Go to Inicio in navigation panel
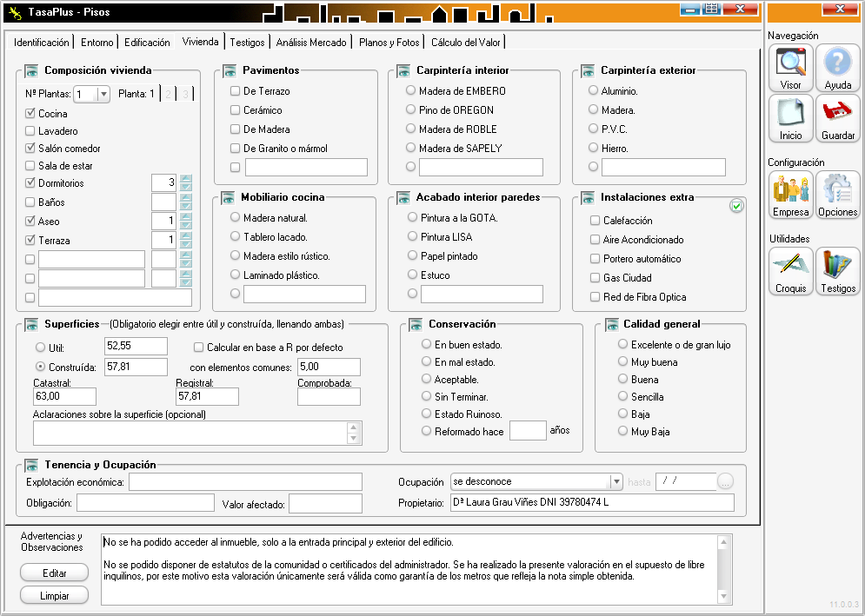Screen dimensions: 865x616 790,118
